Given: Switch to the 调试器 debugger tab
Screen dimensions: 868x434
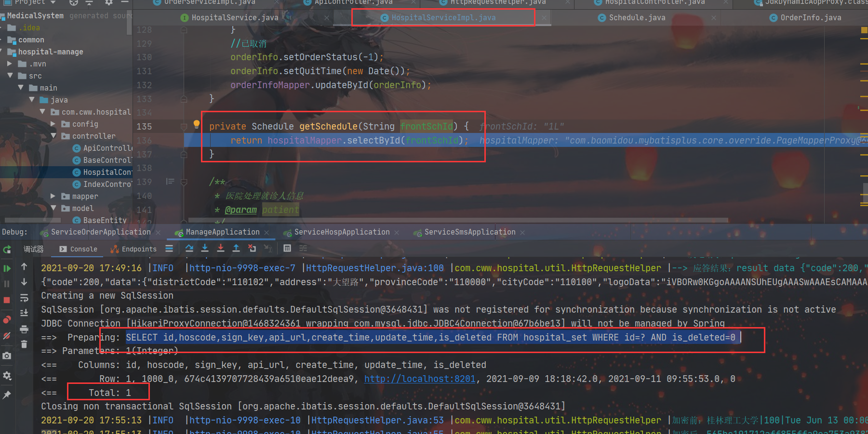Looking at the screenshot, I should click(x=34, y=249).
